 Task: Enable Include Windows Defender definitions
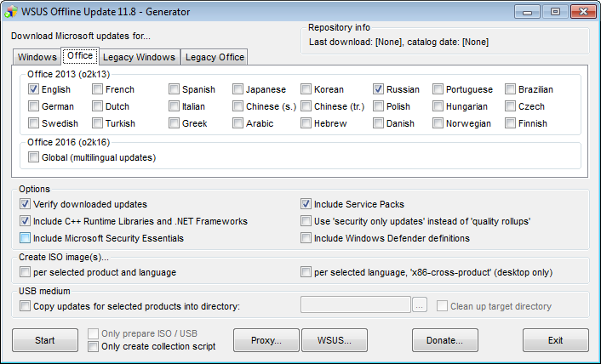point(306,238)
